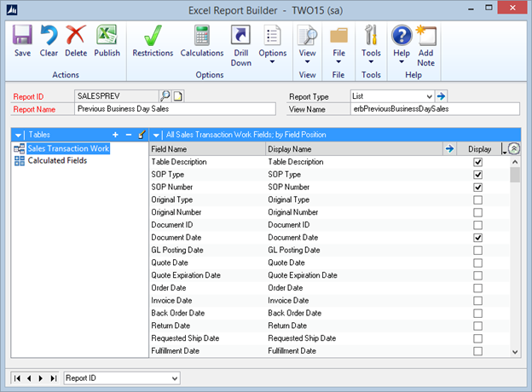The height and width of the screenshot is (392, 532).
Task: Click the Tools wrench icon
Action: pyautogui.click(x=371, y=35)
